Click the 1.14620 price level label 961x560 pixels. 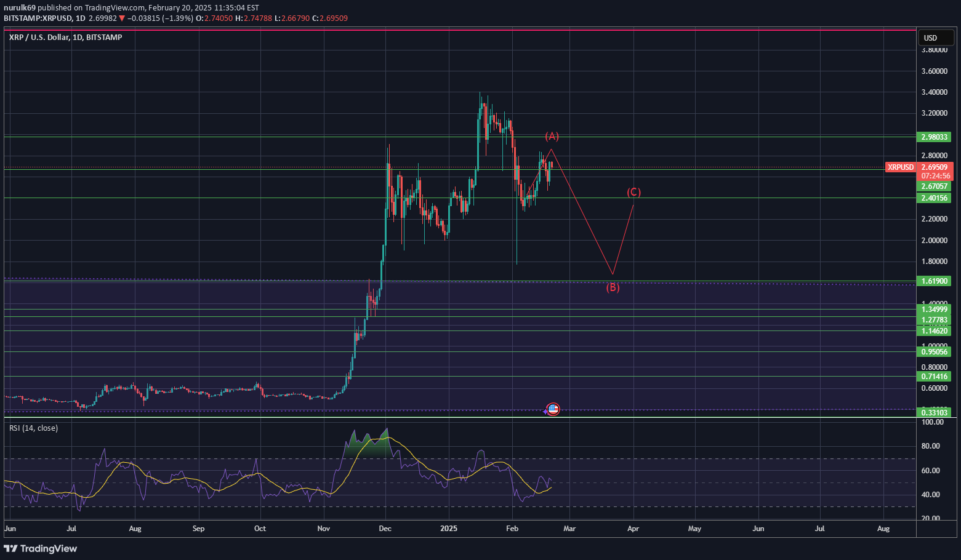tap(935, 331)
